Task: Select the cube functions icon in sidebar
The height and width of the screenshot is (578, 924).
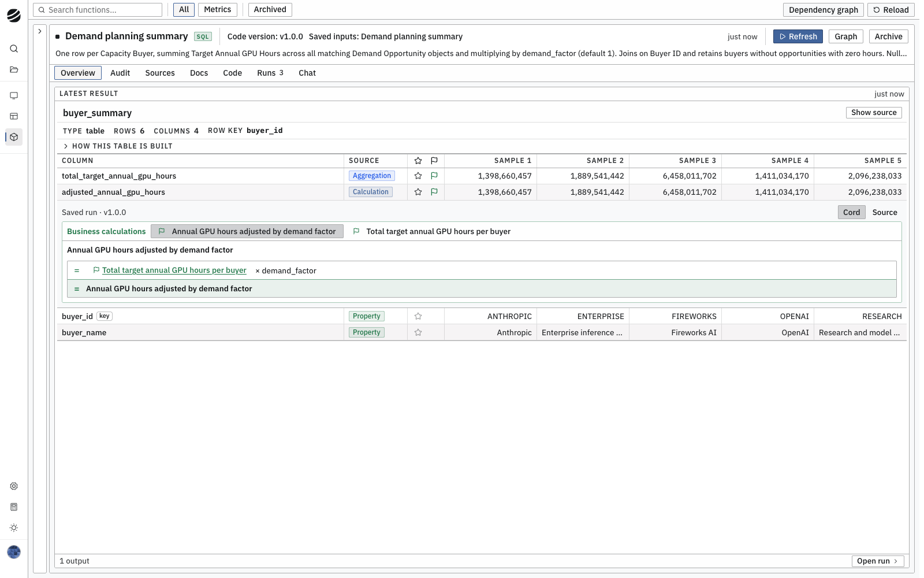Action: click(14, 137)
